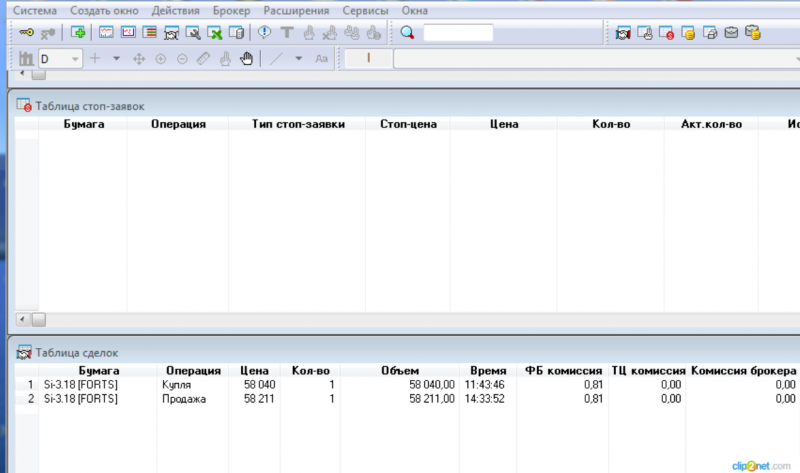Open the Брокер menu
The height and width of the screenshot is (473, 800).
point(232,10)
